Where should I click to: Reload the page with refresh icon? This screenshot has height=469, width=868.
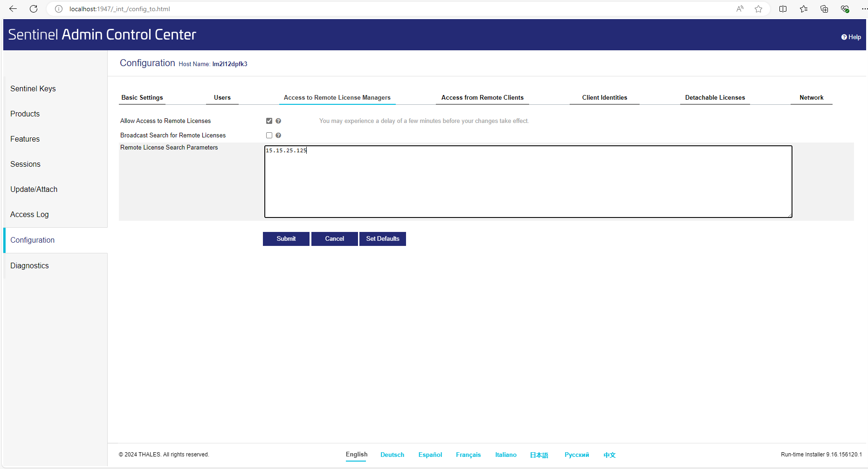(34, 9)
